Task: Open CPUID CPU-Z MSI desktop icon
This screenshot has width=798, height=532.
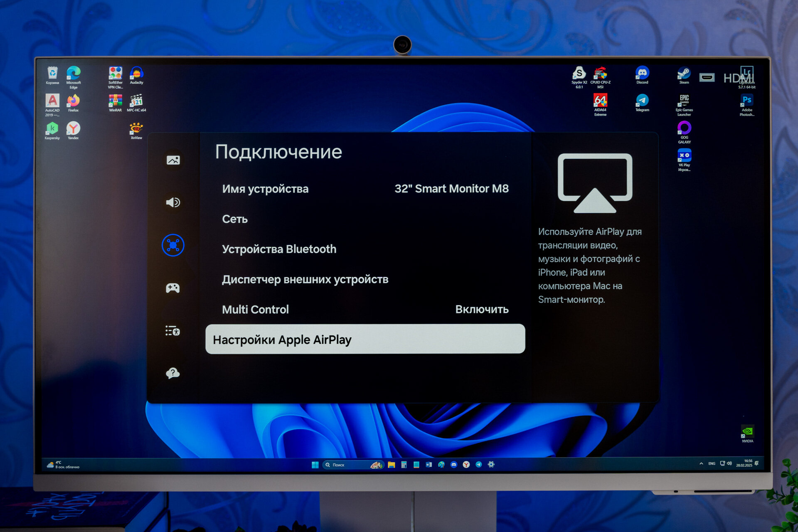Action: click(x=601, y=77)
